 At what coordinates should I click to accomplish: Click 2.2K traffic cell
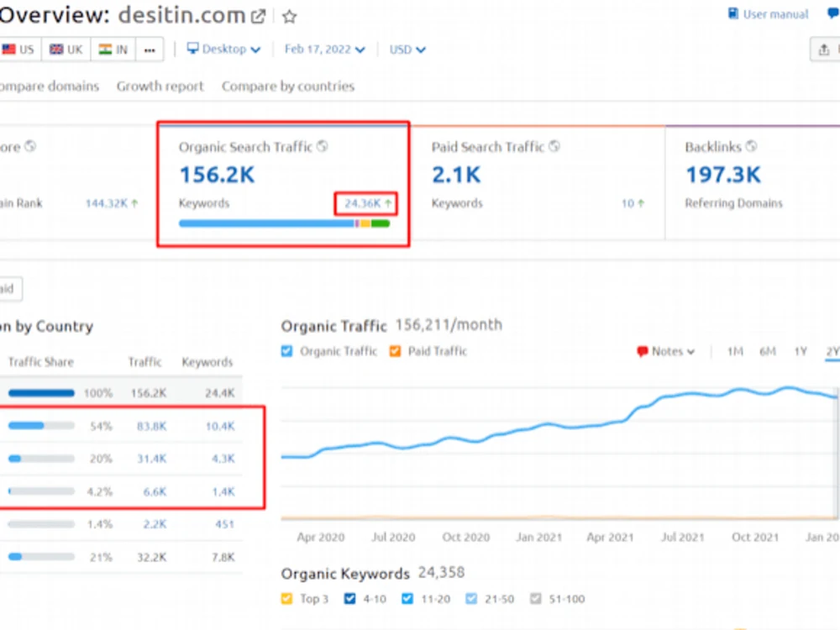tap(155, 524)
